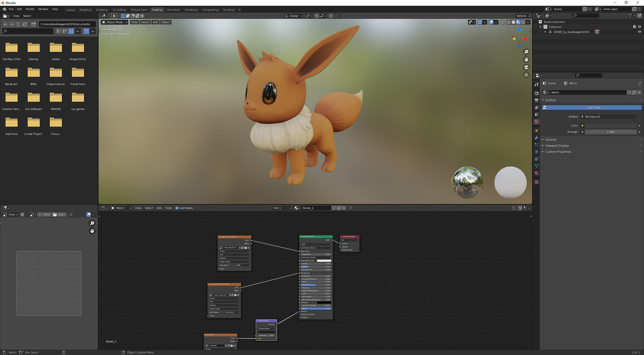The height and width of the screenshot is (355, 644).
Task: Open the Modifier properties wrench tab
Action: [x=537, y=138]
